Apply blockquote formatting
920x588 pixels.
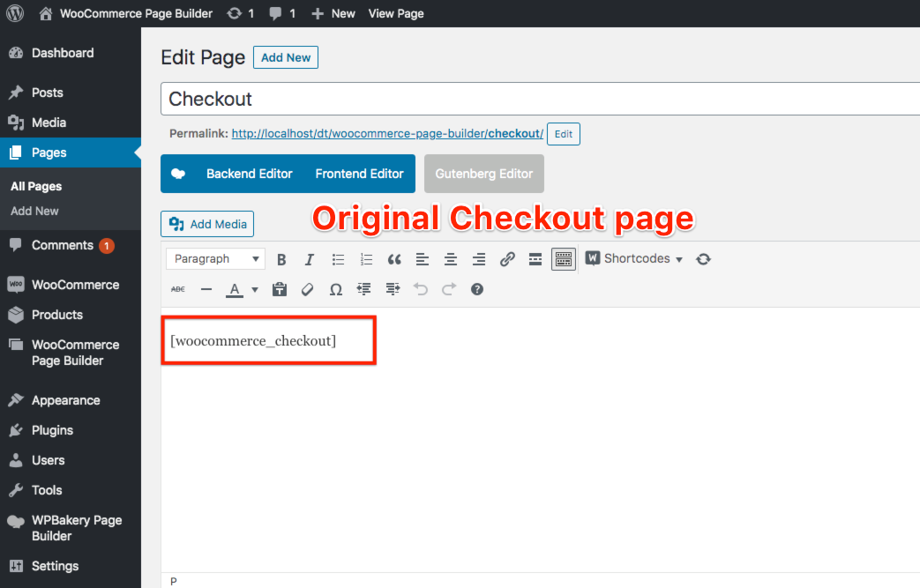394,259
